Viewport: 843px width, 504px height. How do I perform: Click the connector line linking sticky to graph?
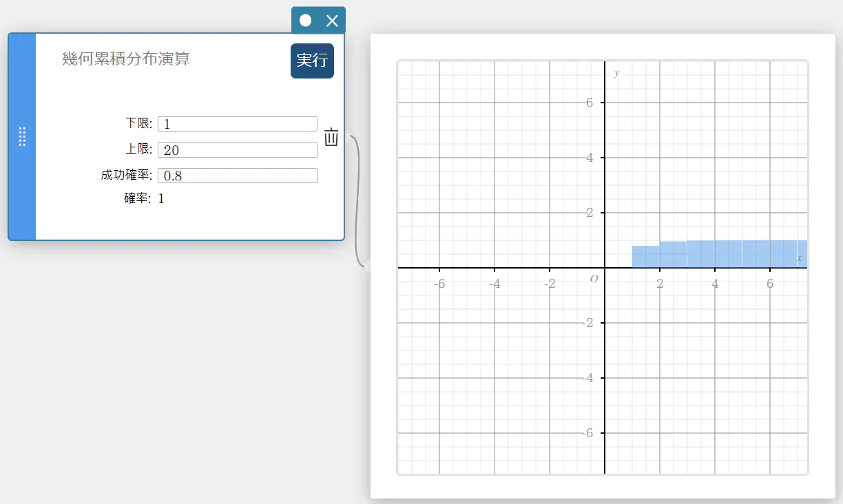[357, 200]
